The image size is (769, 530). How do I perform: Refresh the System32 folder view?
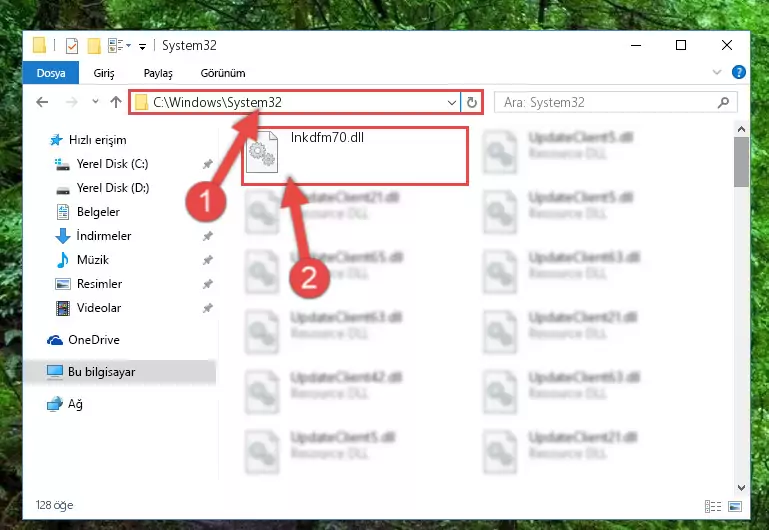472,102
